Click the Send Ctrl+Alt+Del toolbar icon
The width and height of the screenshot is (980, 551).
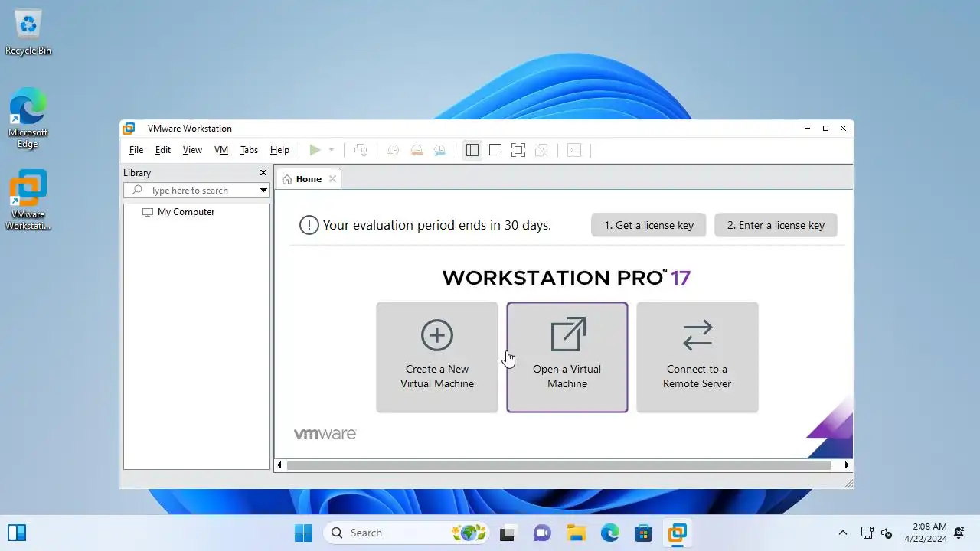pyautogui.click(x=361, y=150)
